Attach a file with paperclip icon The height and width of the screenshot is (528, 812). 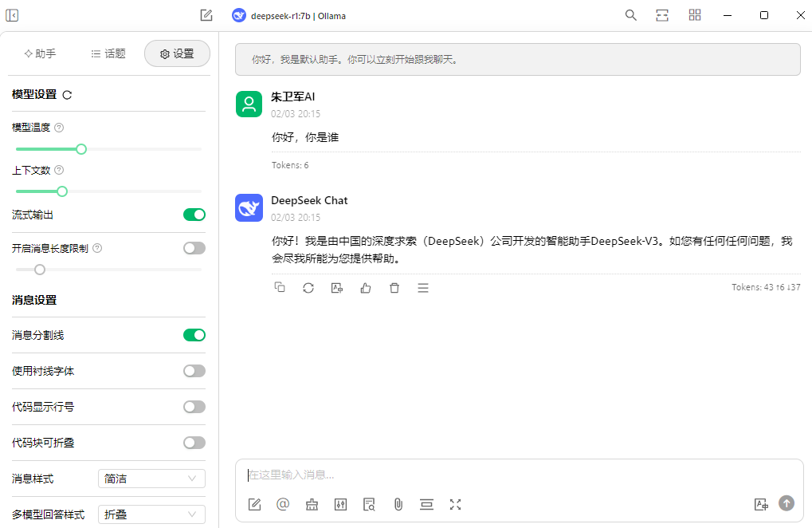[398, 504]
